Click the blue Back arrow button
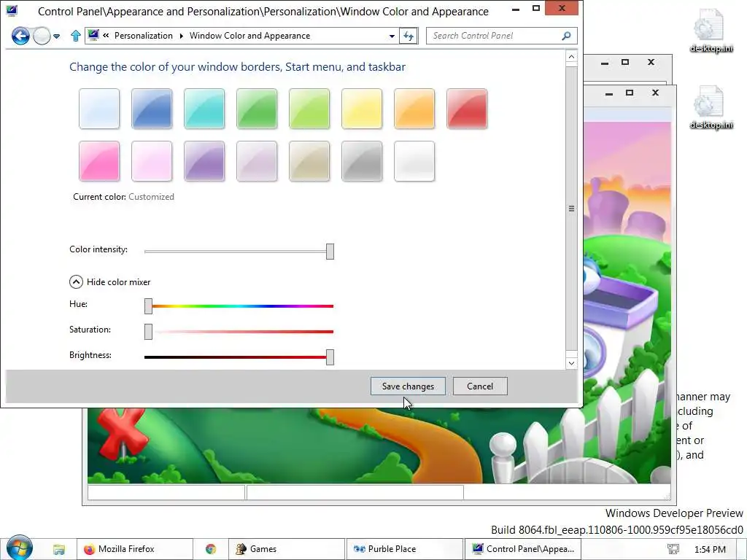This screenshot has width=747, height=560. click(x=20, y=36)
